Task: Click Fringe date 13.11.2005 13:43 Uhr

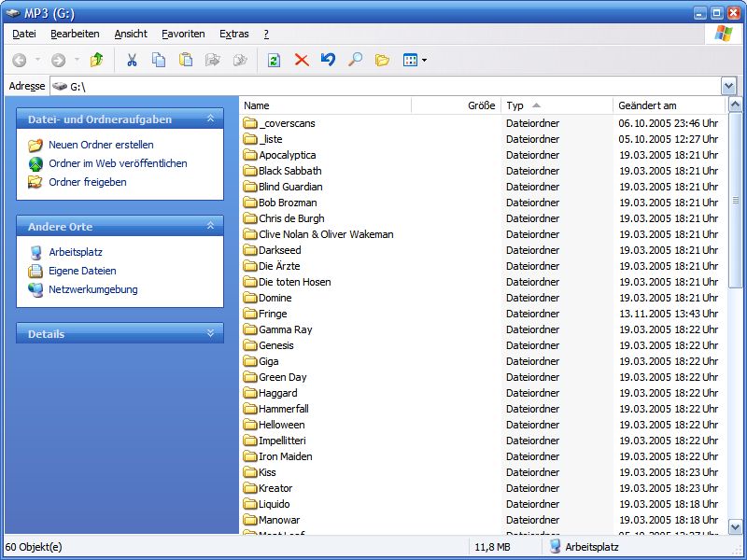Action: click(669, 314)
